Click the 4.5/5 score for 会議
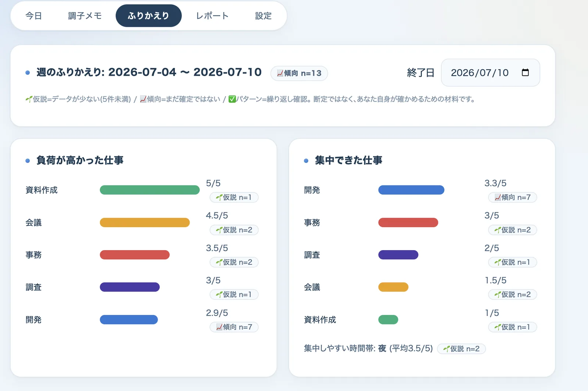Screen dimensions: 588x391 217,216
